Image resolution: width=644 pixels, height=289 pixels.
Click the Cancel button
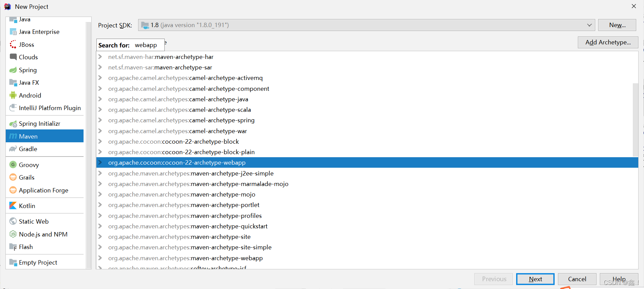point(577,279)
